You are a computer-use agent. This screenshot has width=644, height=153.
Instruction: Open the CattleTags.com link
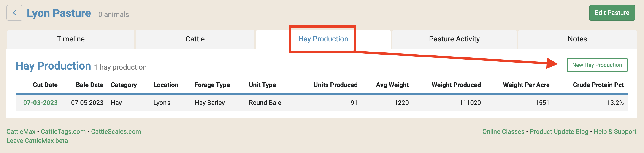63,131
